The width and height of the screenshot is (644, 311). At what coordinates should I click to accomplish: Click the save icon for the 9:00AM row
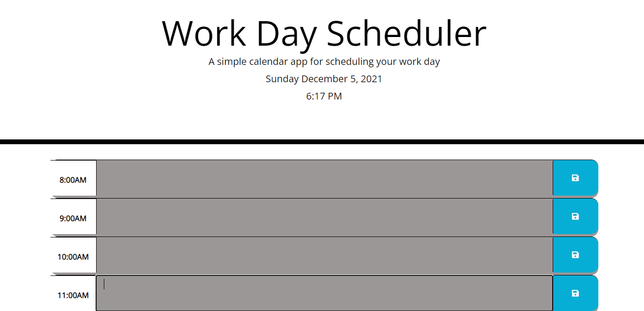[575, 216]
